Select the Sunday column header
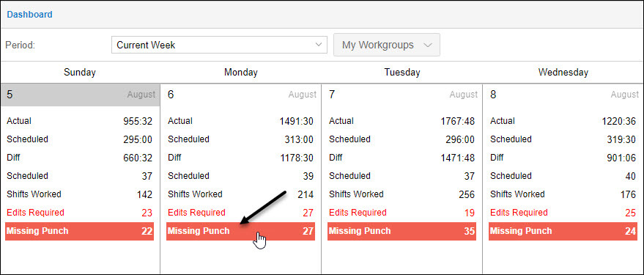Viewport: 644px width, 275px height. [x=80, y=73]
